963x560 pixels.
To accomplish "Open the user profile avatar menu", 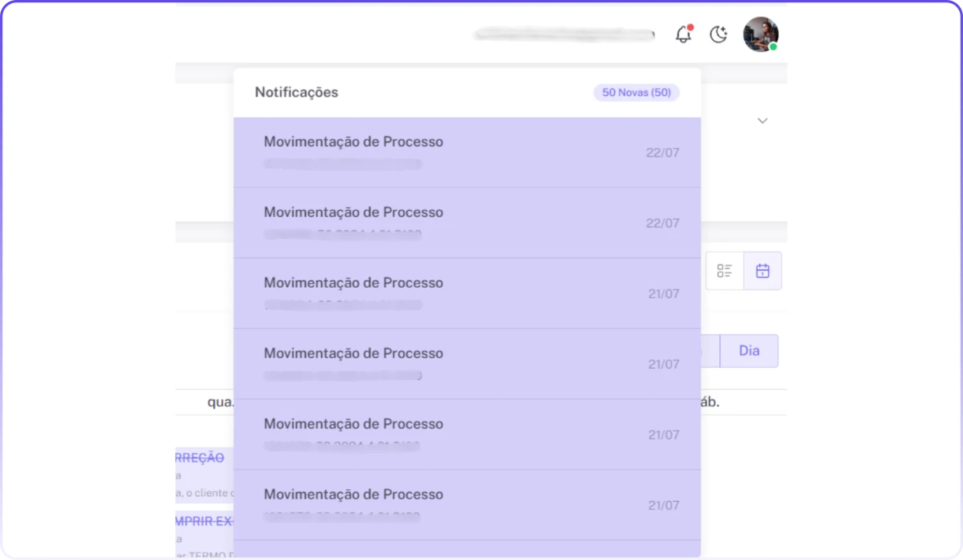I will pyautogui.click(x=761, y=35).
